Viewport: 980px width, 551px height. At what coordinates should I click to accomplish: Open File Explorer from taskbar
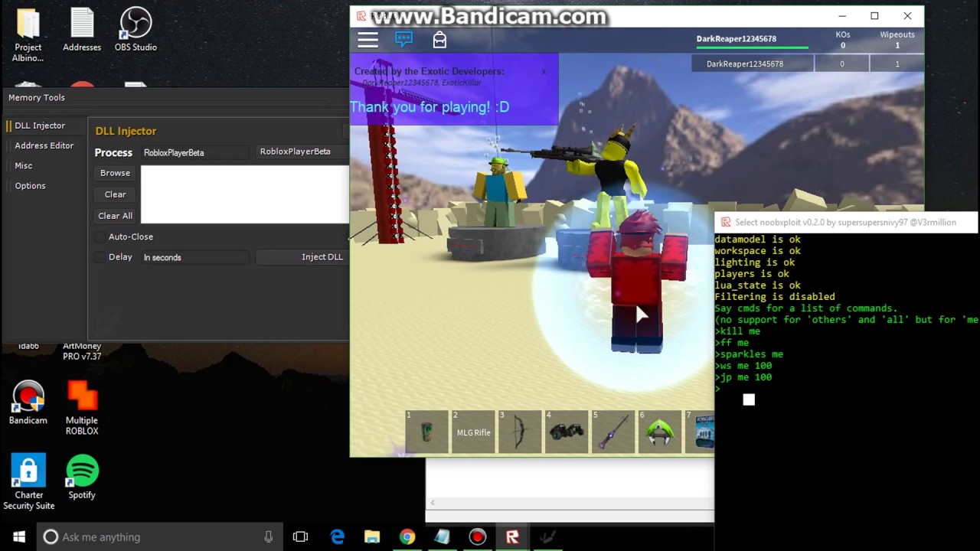pyautogui.click(x=372, y=536)
